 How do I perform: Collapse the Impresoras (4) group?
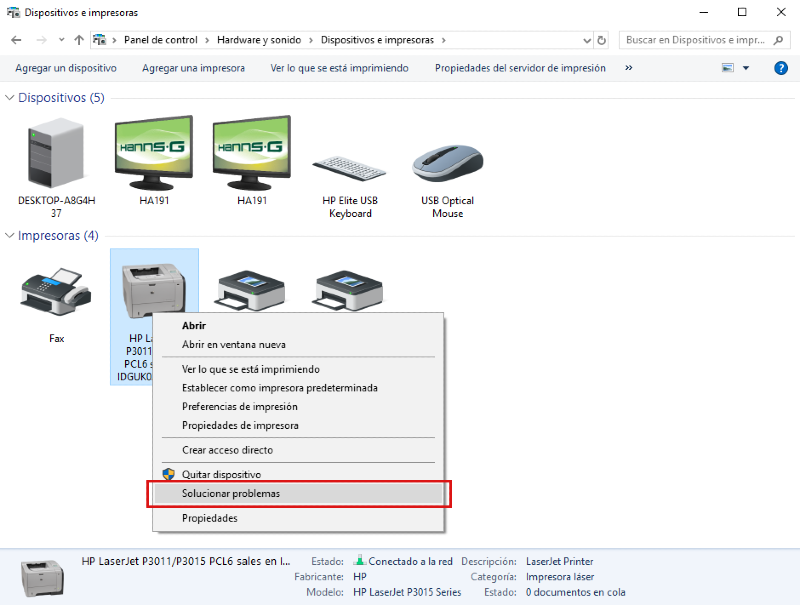tap(11, 236)
